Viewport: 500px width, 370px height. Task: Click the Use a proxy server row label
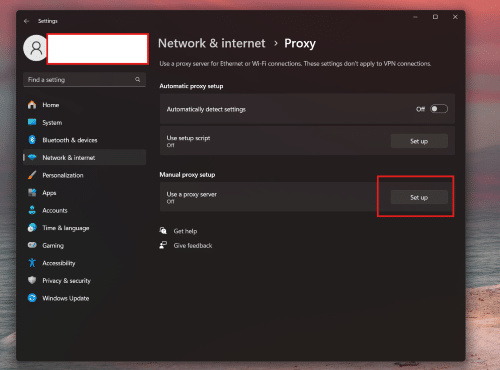point(192,194)
